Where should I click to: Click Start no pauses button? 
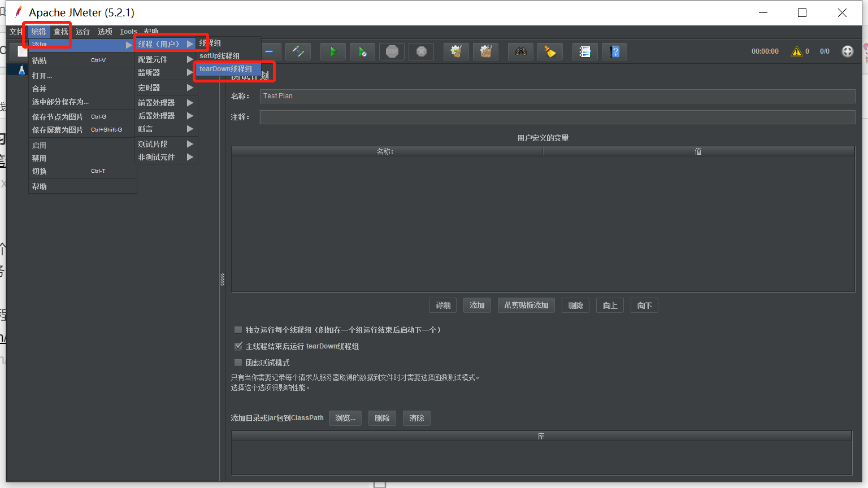pyautogui.click(x=362, y=52)
